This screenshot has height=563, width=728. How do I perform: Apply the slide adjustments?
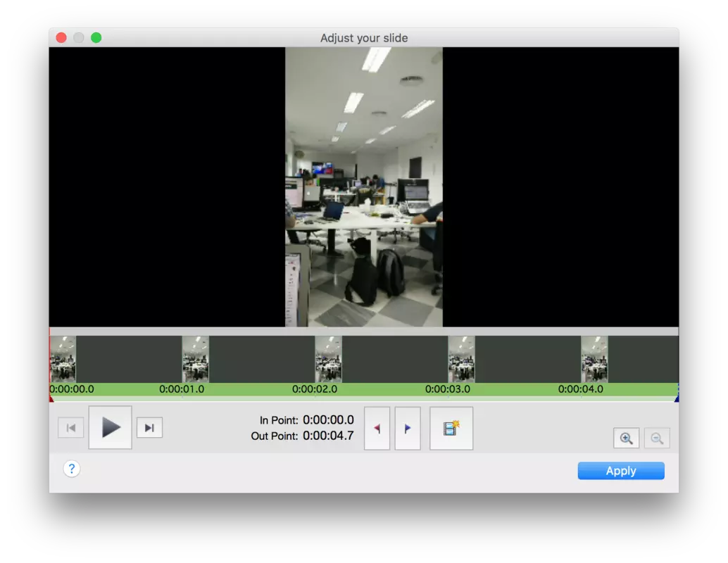621,471
